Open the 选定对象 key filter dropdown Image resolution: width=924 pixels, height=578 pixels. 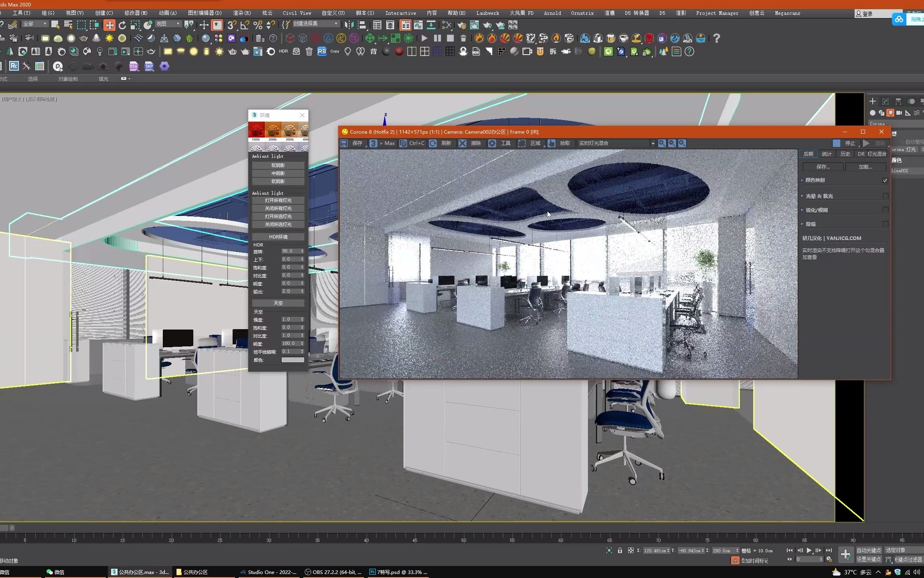pyautogui.click(x=904, y=550)
